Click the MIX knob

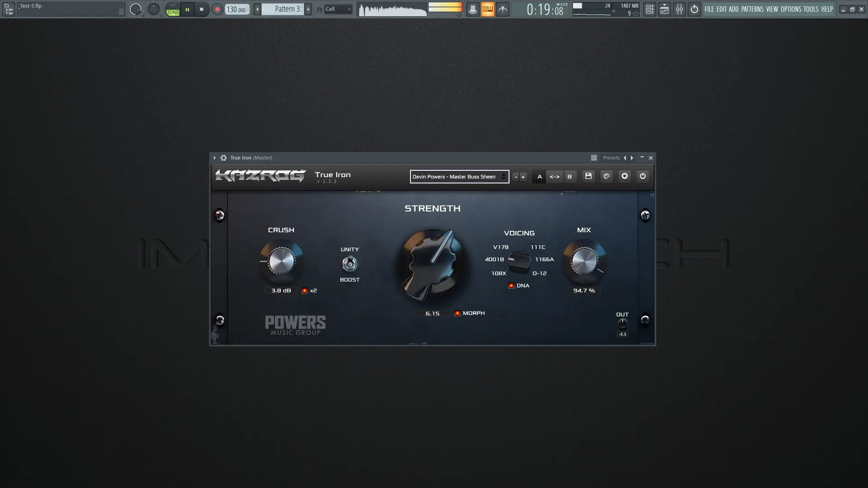coord(584,261)
